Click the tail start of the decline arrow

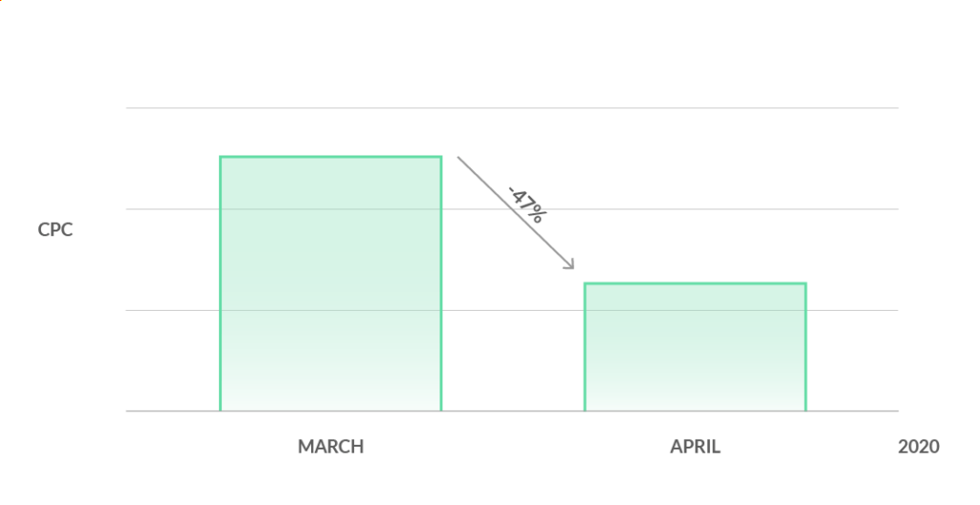click(x=459, y=159)
